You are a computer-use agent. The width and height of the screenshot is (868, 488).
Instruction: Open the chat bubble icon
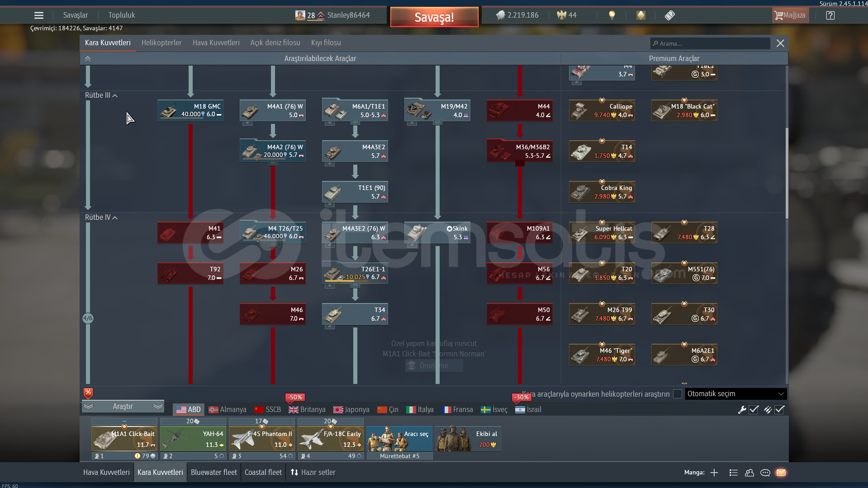765,473
